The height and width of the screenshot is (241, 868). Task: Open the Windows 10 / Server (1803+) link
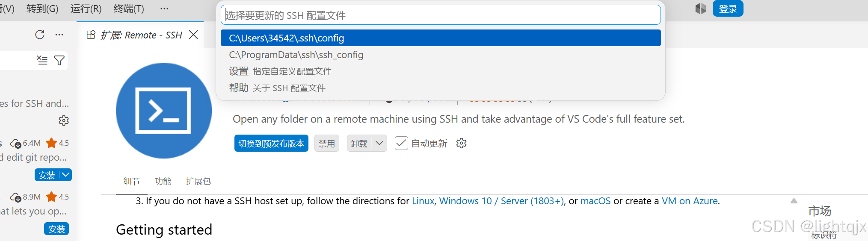(x=501, y=201)
